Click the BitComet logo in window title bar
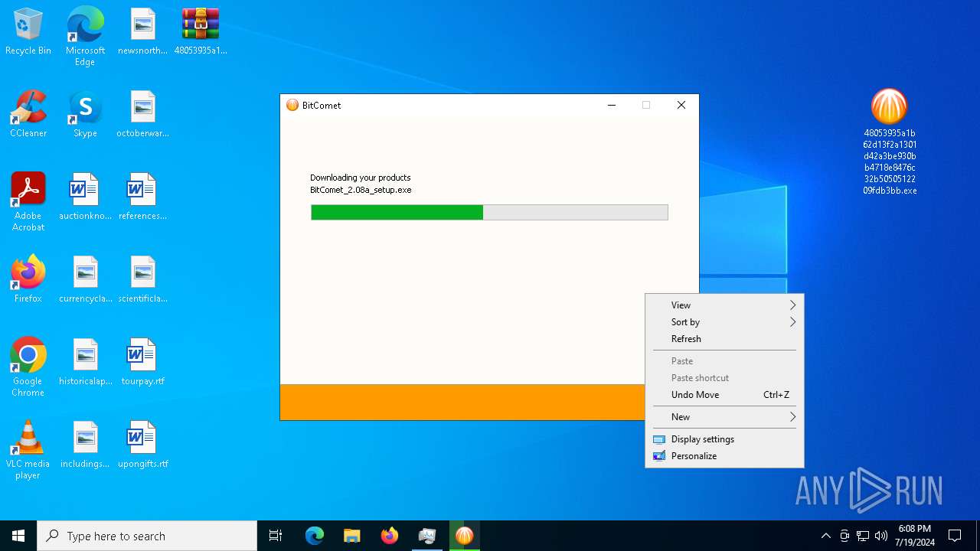The width and height of the screenshot is (980, 551). click(292, 105)
